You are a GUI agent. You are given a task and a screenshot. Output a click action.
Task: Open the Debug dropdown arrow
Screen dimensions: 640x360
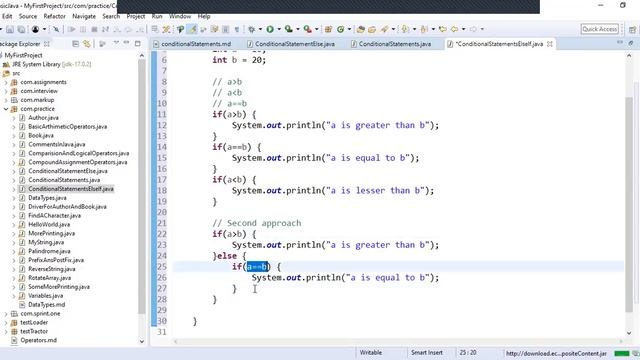260,29
